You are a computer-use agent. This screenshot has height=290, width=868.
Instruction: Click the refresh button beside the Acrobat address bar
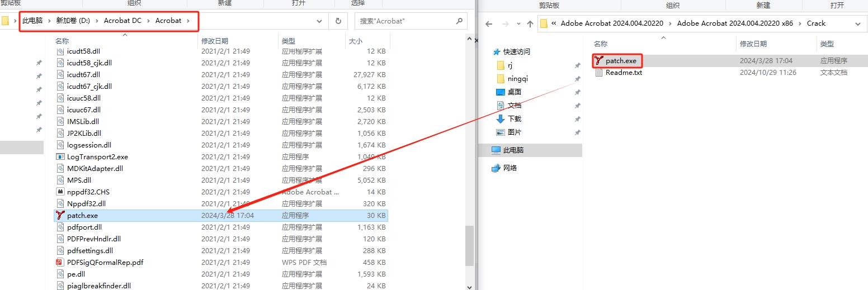tap(338, 21)
